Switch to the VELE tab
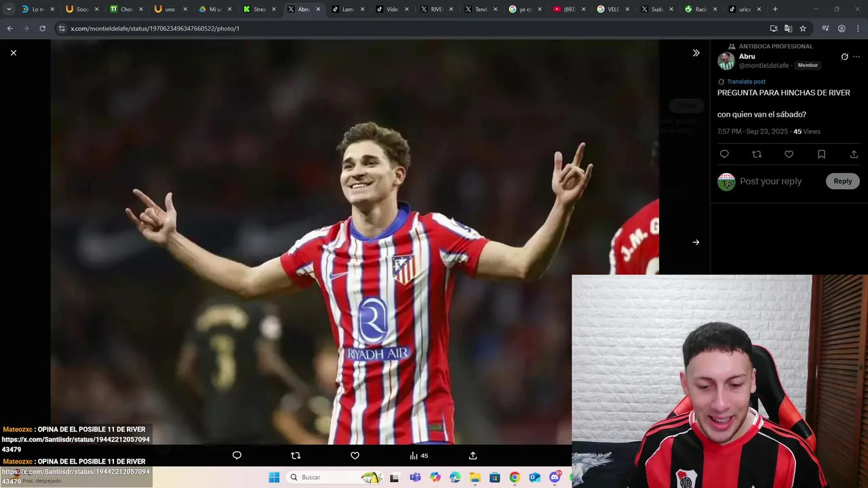The width and height of the screenshot is (868, 488). click(x=613, y=9)
